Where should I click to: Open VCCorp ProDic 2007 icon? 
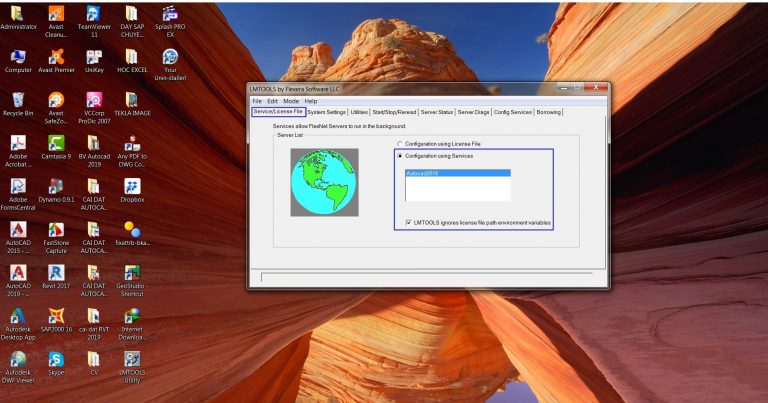[x=94, y=107]
